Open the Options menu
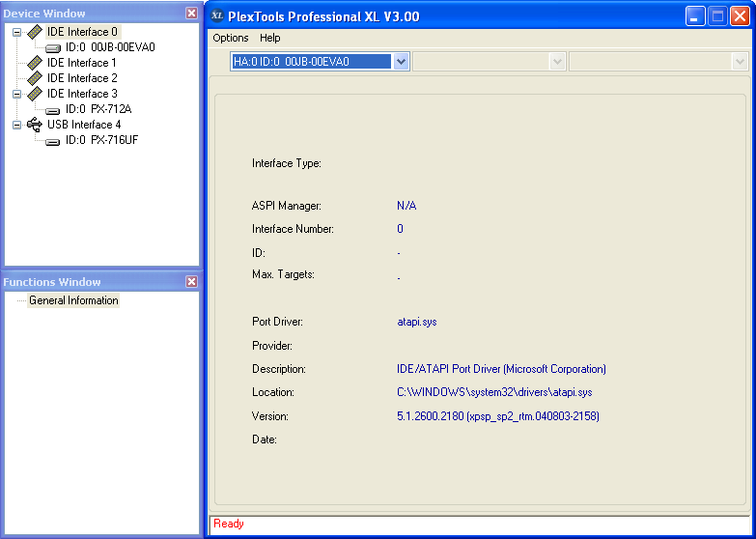The image size is (756, 539). [x=231, y=38]
